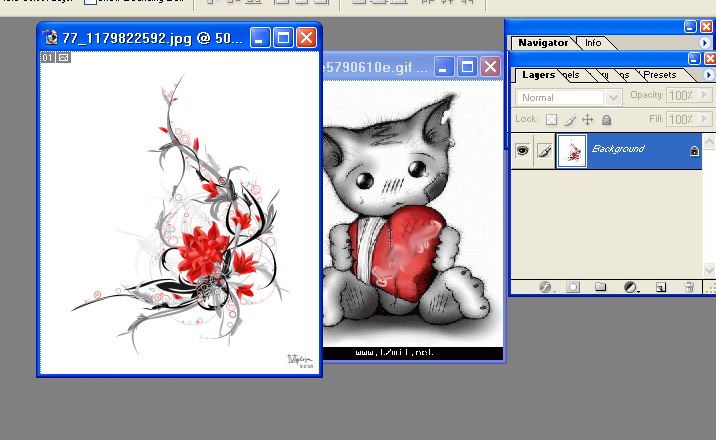Screen dimensions: 716x440
Task: Select the Background layer thumbnail
Action: pos(572,151)
